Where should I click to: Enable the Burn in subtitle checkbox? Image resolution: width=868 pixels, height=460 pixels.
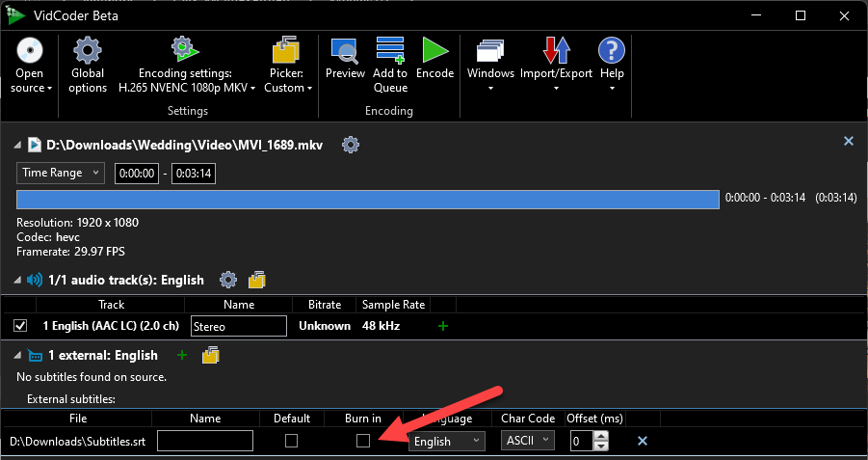click(362, 441)
